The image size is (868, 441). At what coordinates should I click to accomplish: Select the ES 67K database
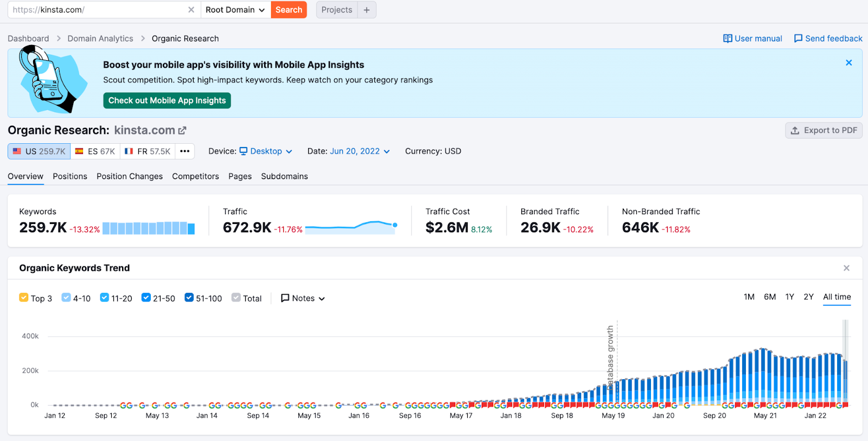coord(95,151)
